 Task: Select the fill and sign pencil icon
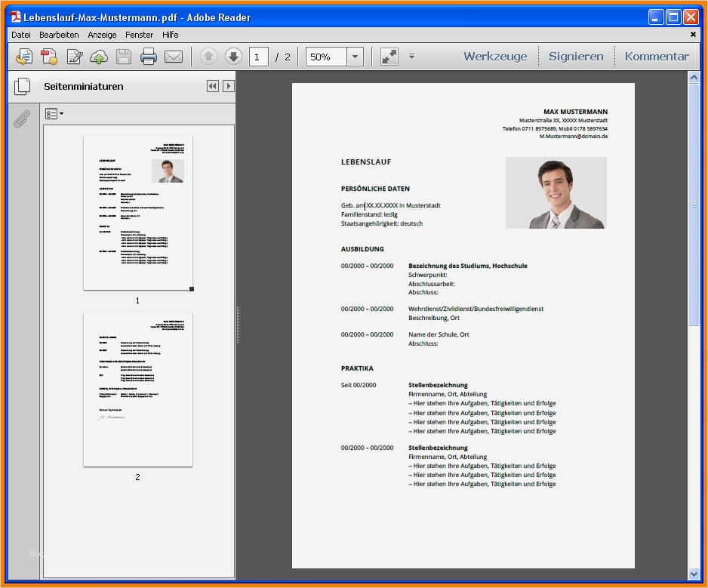(74, 56)
